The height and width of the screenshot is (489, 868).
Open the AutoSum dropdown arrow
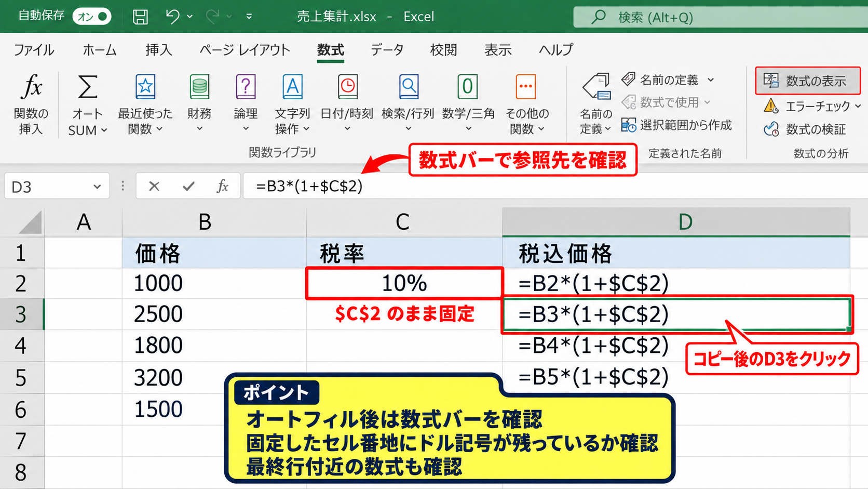[104, 130]
